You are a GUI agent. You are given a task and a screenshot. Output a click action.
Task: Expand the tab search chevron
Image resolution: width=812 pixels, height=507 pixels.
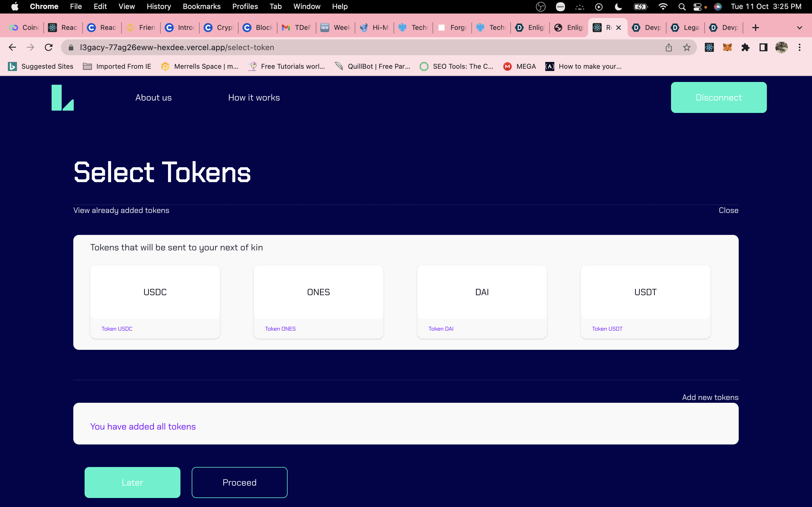point(800,28)
